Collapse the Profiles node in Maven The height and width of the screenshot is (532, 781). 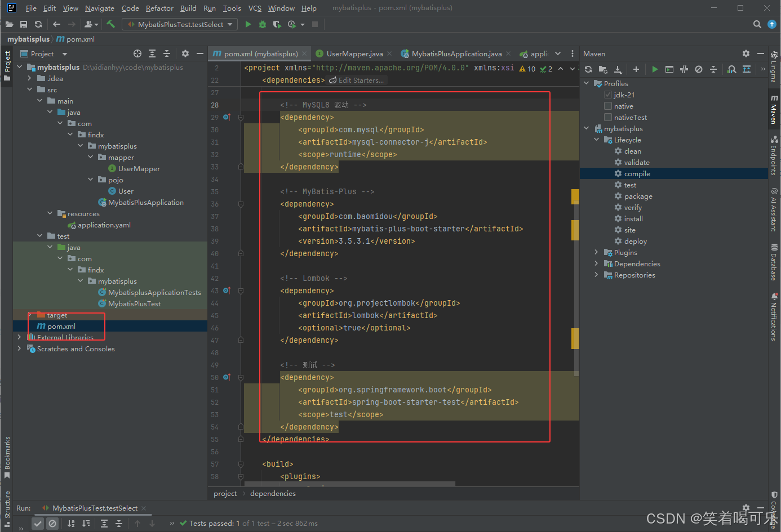[x=587, y=83]
